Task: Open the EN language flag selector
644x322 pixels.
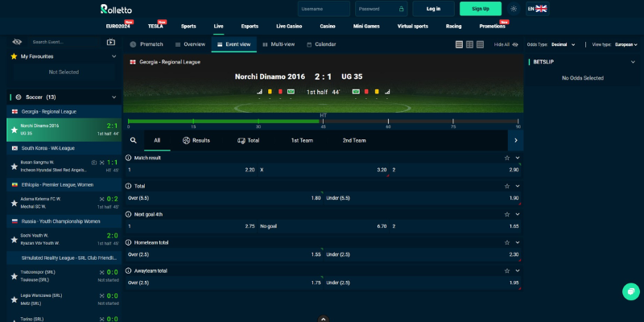Action: [x=537, y=9]
